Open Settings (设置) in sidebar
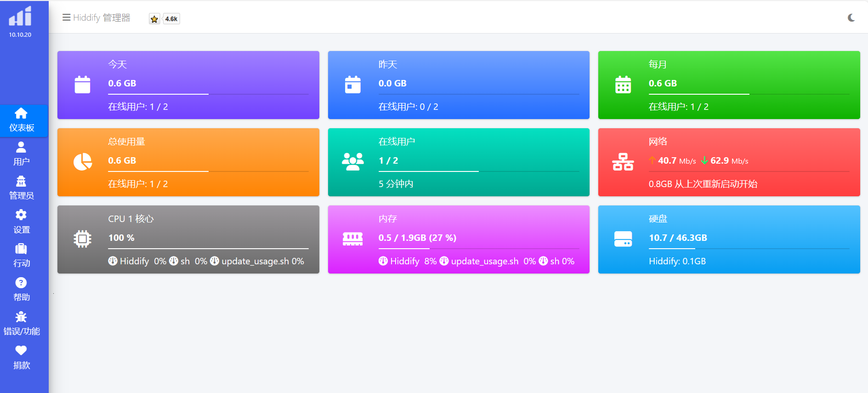Image resolution: width=868 pixels, height=393 pixels. [22, 222]
